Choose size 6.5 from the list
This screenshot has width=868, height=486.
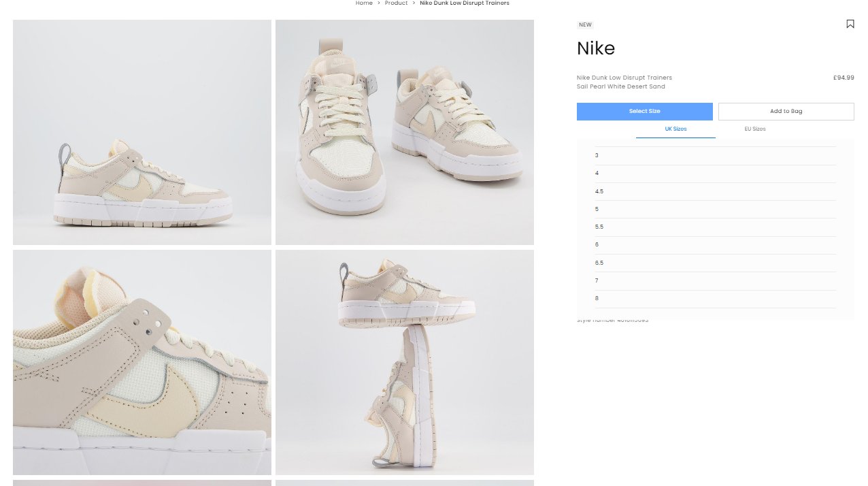(716, 263)
